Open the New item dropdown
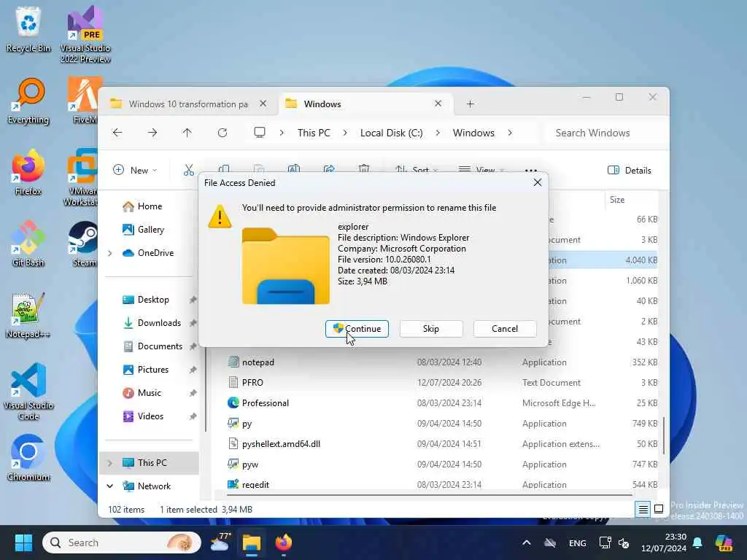 [x=135, y=170]
